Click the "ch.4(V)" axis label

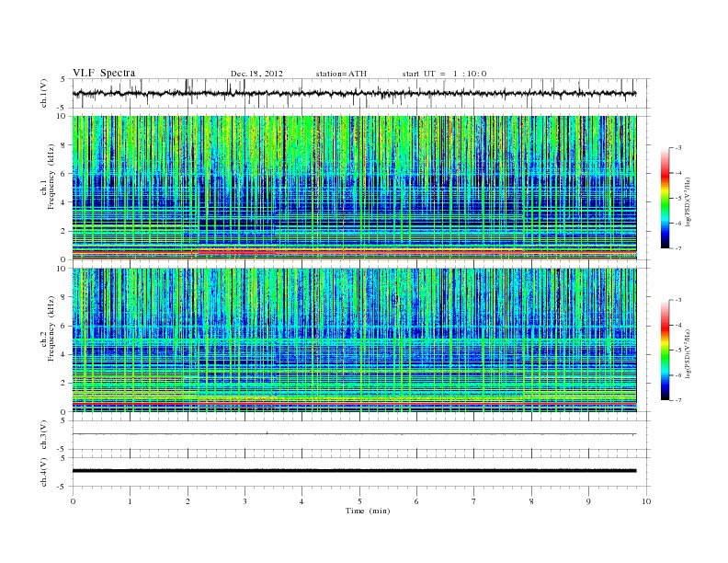coord(43,472)
